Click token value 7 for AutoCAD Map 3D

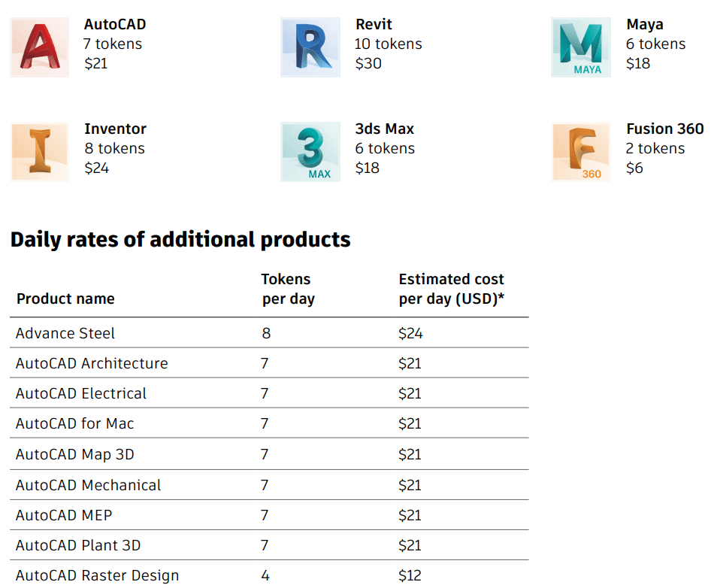coord(265,454)
